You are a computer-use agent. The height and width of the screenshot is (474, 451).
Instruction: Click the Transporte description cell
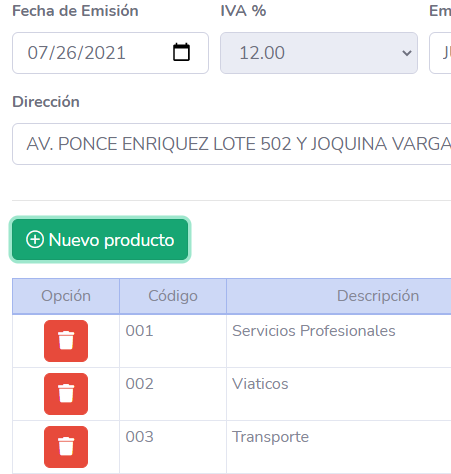coord(339,447)
